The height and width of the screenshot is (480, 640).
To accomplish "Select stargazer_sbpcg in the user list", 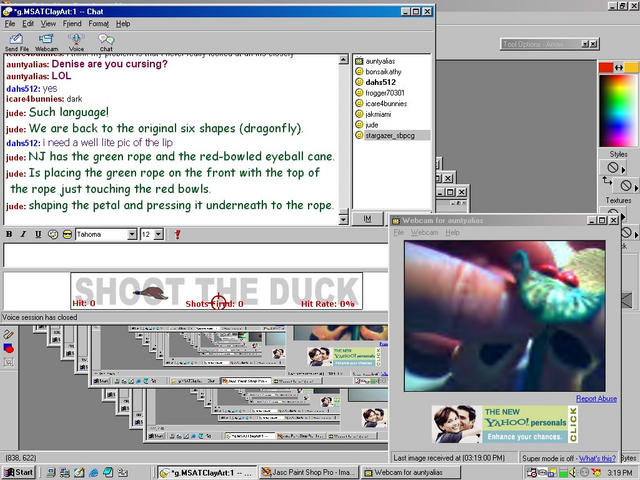I will (x=390, y=136).
